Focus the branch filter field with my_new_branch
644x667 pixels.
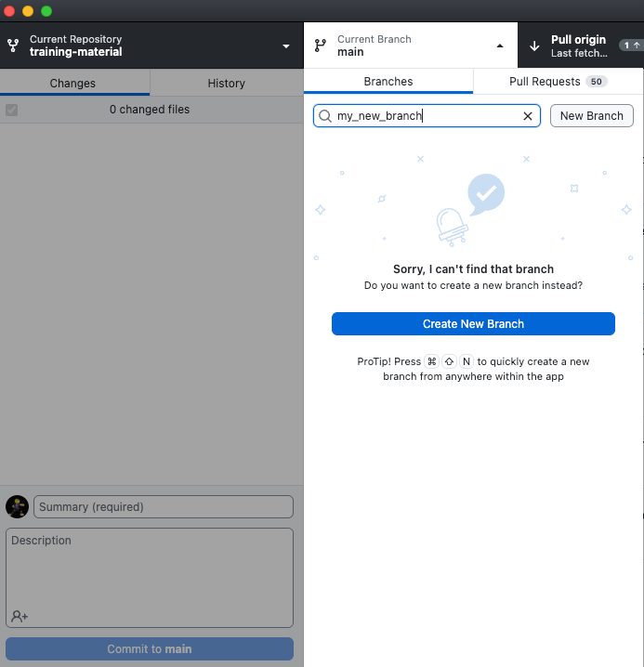(427, 116)
